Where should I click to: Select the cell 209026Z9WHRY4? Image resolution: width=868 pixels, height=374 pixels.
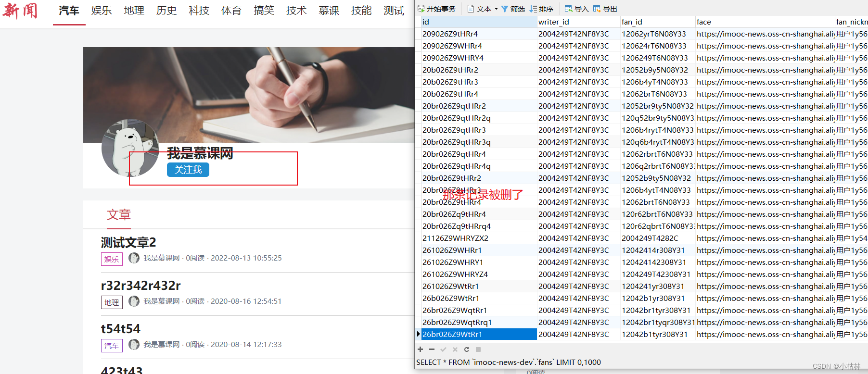point(479,58)
